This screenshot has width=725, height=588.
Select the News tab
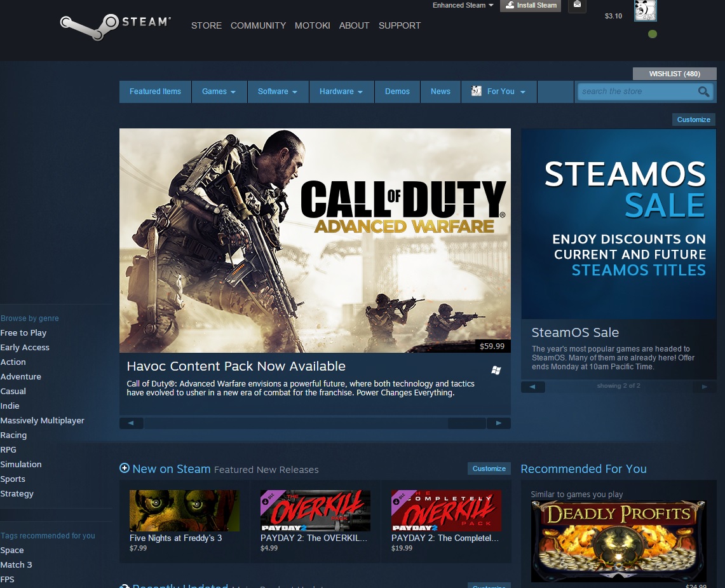tap(440, 92)
